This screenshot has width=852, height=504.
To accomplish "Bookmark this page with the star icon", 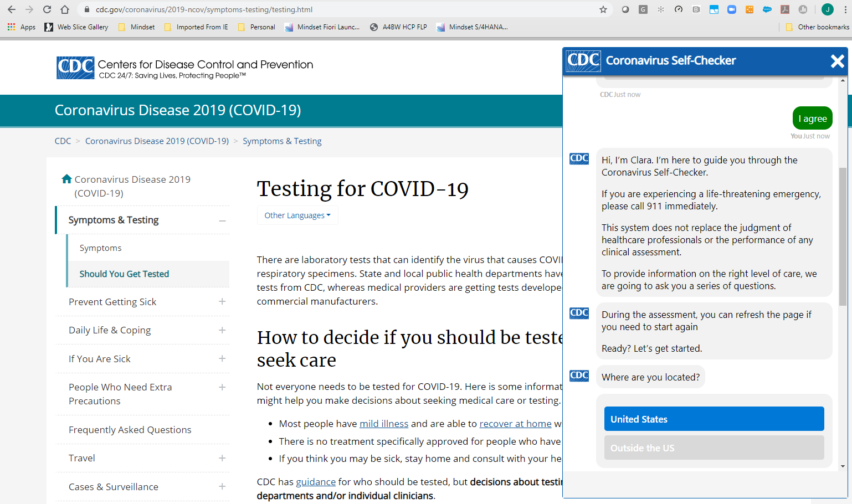I will point(603,9).
